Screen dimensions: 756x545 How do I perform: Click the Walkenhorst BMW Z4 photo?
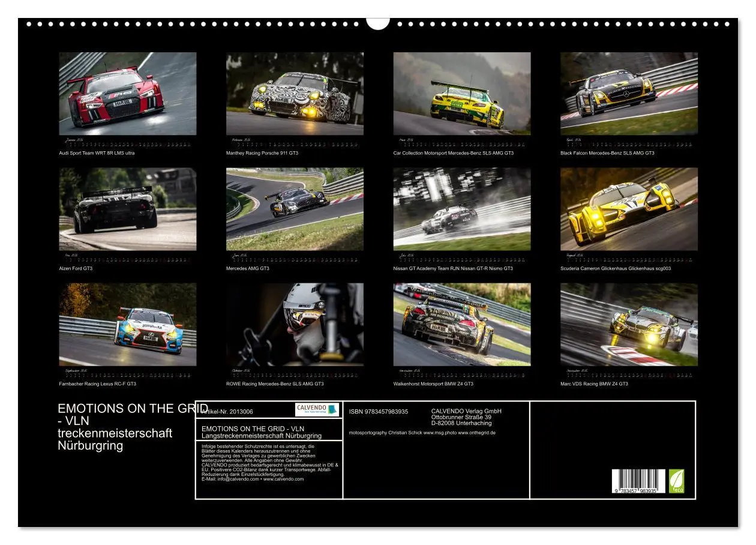click(x=462, y=325)
